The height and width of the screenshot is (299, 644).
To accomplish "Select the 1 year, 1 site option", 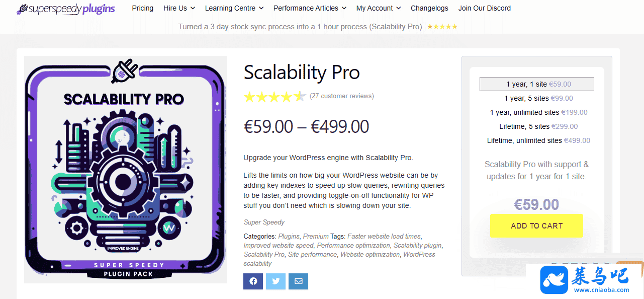I will pyautogui.click(x=536, y=84).
